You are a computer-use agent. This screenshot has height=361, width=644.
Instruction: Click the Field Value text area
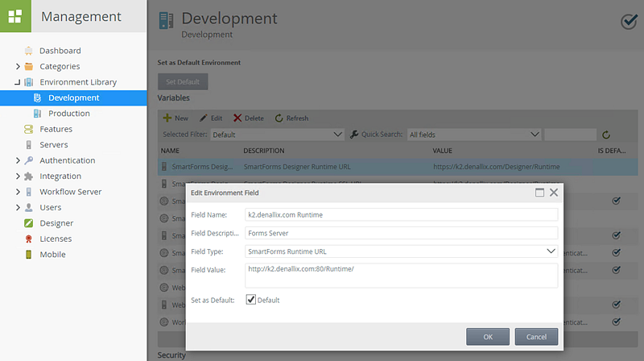click(401, 275)
